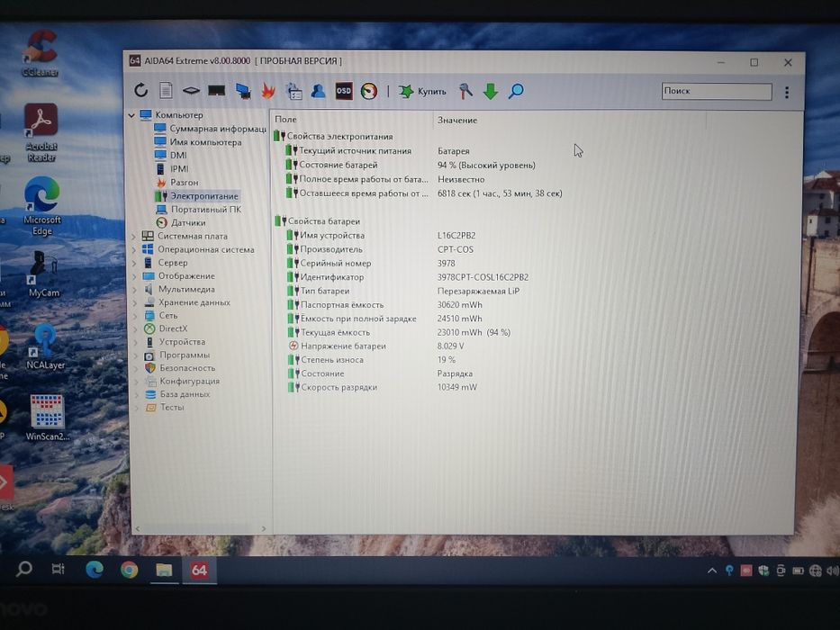840x630 pixels.
Task: Click the value 3978CPT-COSL16C2PB2
Action: [483, 277]
